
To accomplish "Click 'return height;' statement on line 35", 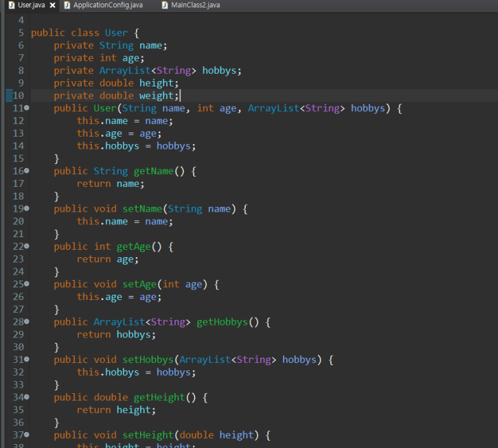I will tap(116, 410).
